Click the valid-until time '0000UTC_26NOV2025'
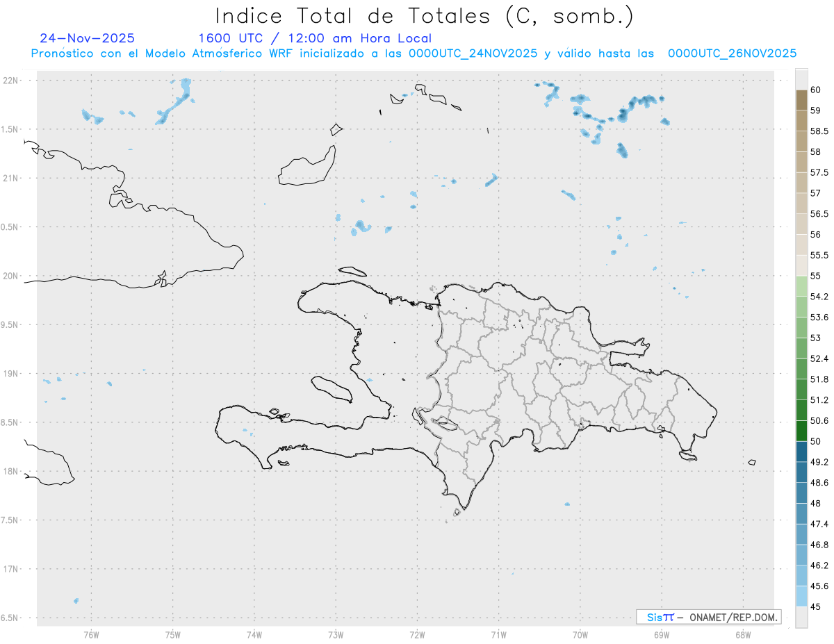Viewport: 834px width, 644px height. pyautogui.click(x=732, y=53)
